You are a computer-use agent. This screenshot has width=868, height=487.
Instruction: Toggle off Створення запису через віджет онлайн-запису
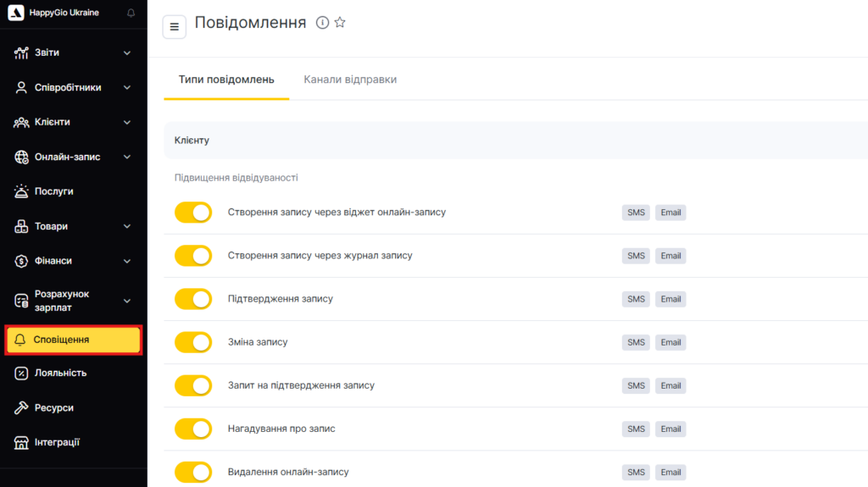tap(193, 213)
